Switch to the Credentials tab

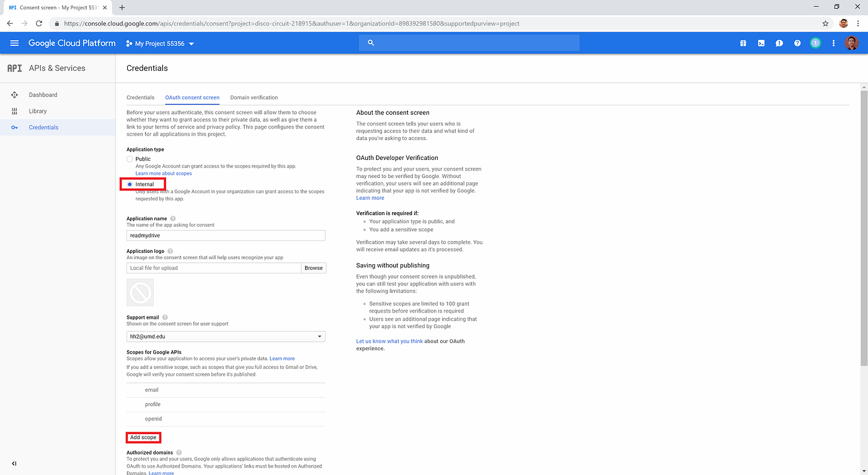140,97
